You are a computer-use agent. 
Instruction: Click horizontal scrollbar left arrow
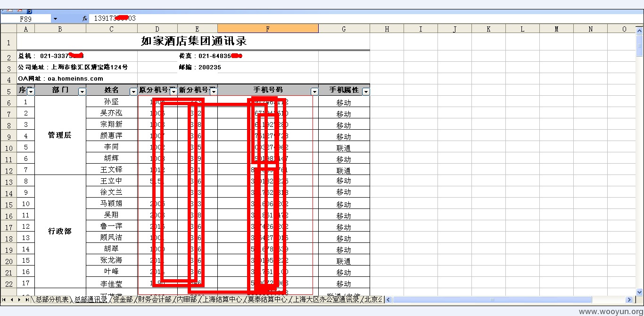click(x=388, y=299)
